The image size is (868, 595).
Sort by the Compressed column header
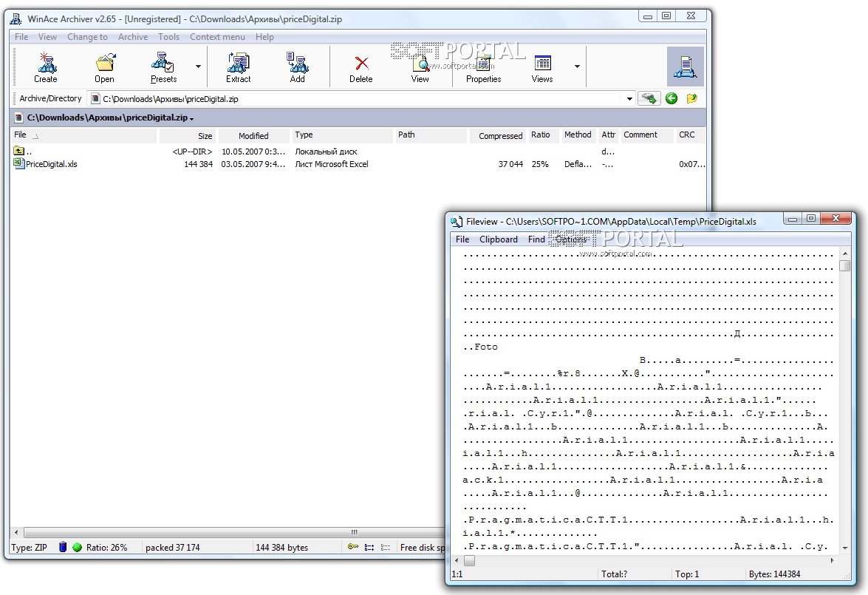[498, 135]
